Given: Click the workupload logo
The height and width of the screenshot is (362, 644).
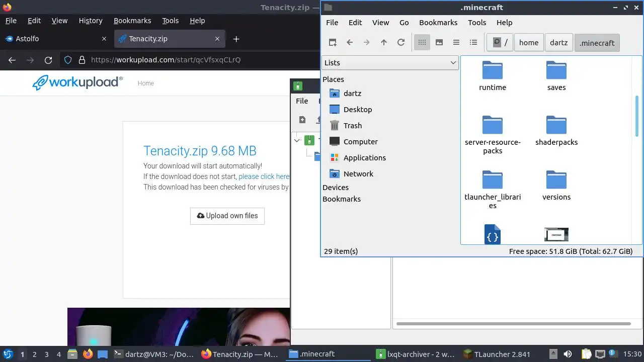Looking at the screenshot, I should point(77,82).
